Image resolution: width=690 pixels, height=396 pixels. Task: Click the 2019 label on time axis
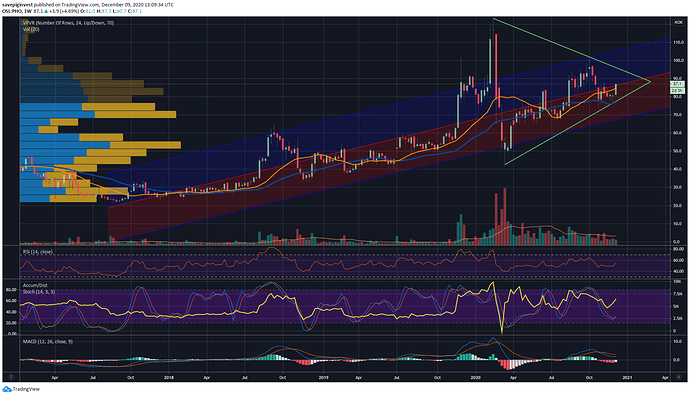pyautogui.click(x=323, y=378)
